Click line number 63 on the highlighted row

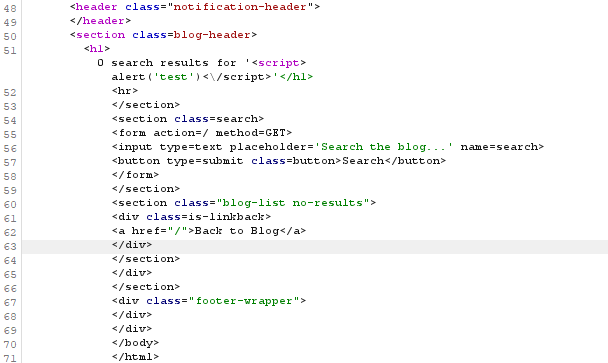coord(10,247)
